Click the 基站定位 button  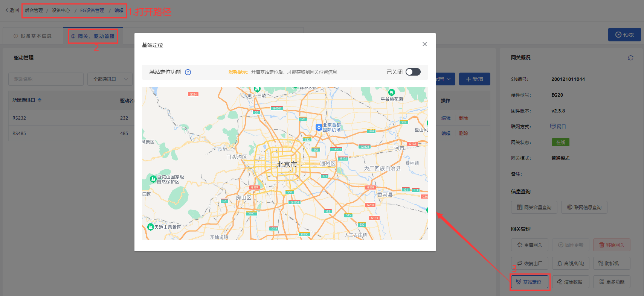pyautogui.click(x=530, y=282)
